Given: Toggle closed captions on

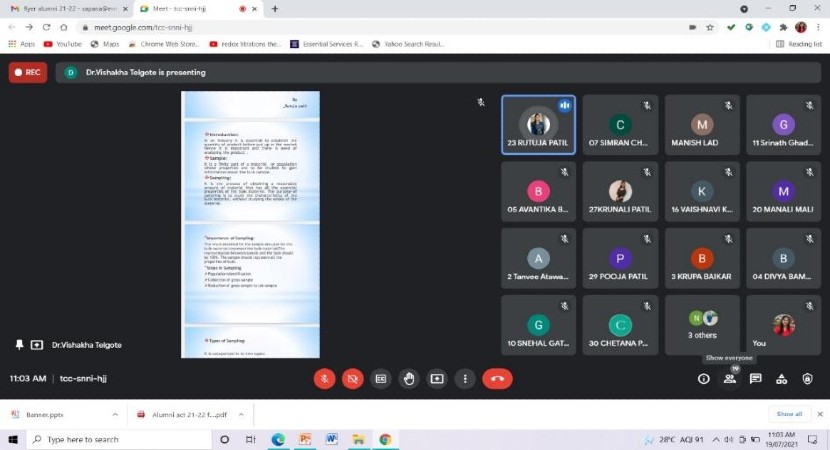Looking at the screenshot, I should [380, 379].
